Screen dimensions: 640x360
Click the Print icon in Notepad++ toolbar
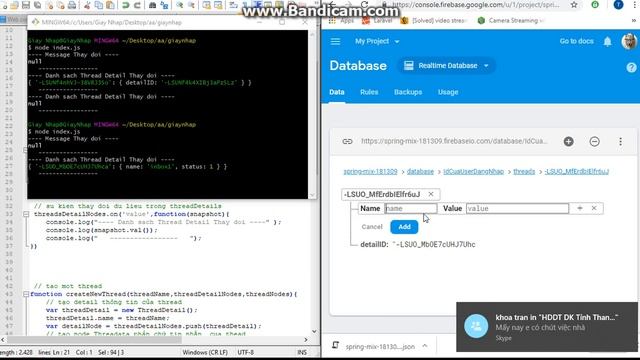(x=72, y=5)
